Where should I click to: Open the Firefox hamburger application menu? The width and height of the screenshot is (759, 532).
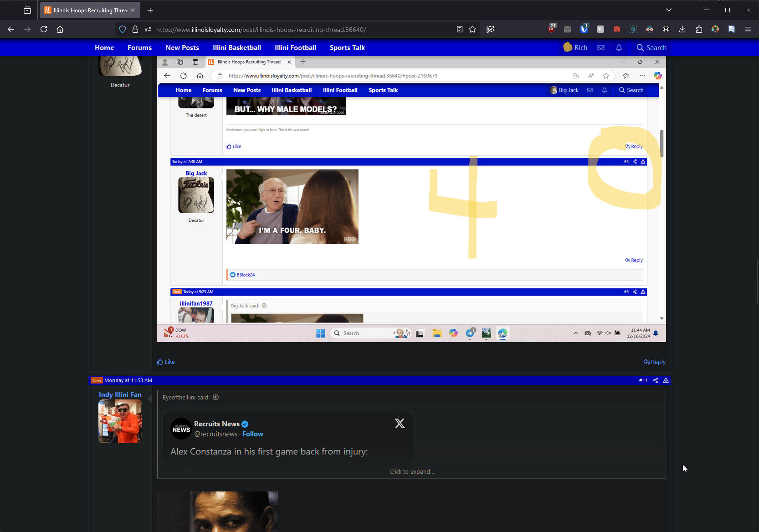[x=748, y=29]
